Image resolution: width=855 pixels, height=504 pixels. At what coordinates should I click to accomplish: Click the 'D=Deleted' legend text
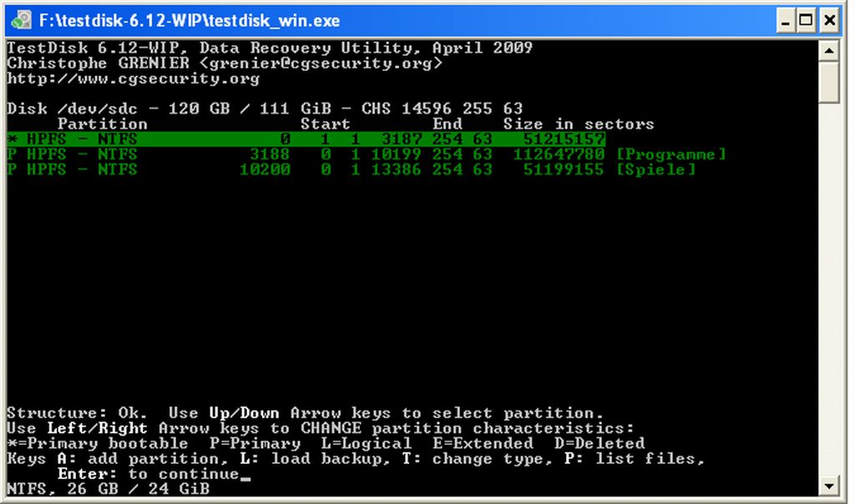[x=600, y=444]
